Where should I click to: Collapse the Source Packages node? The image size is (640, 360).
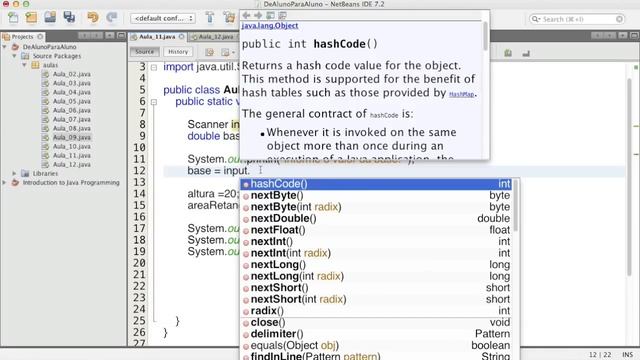coord(14,56)
